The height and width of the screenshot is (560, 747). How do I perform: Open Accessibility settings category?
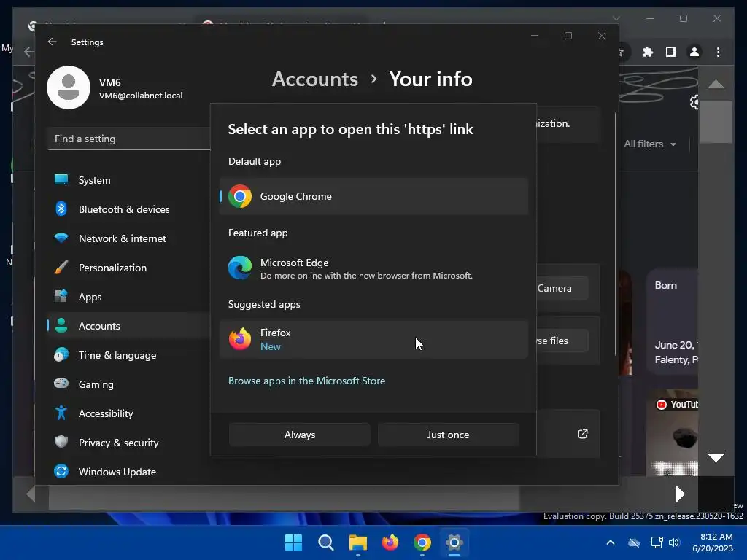[x=128, y=413]
